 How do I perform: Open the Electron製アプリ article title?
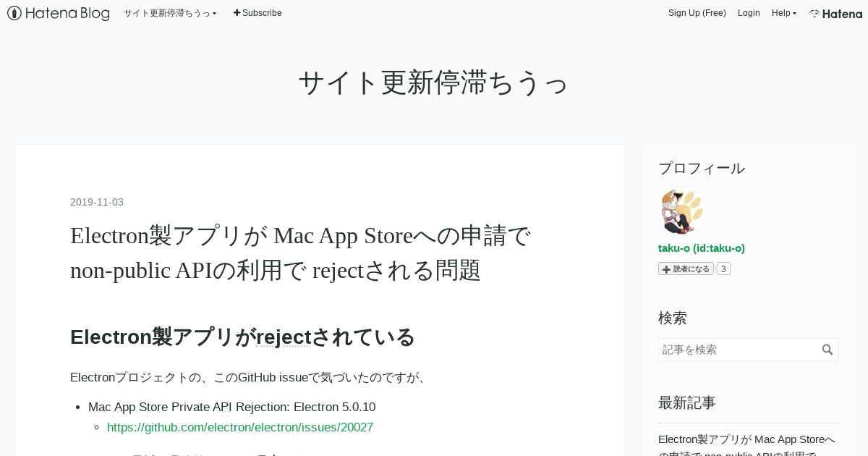(300, 253)
